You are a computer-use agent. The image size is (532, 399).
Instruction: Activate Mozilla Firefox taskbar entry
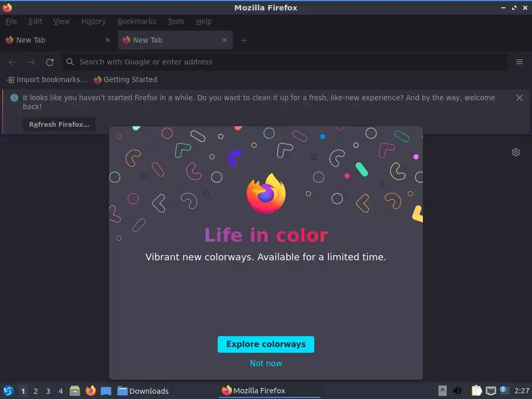pos(270,391)
